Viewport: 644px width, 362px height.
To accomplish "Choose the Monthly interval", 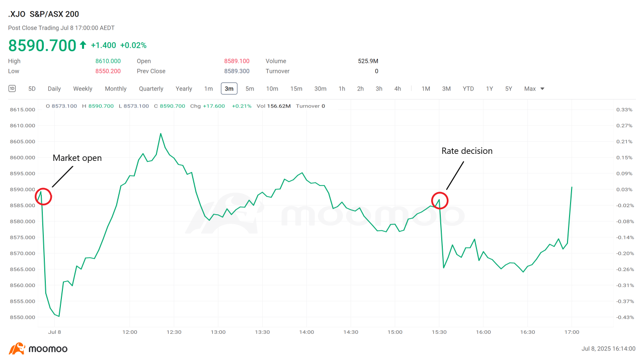I will click(116, 88).
